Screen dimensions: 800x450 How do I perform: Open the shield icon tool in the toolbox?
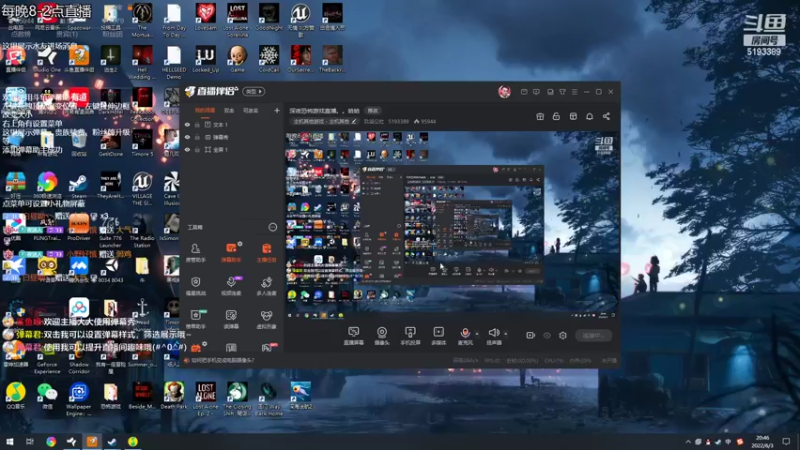tap(195, 286)
